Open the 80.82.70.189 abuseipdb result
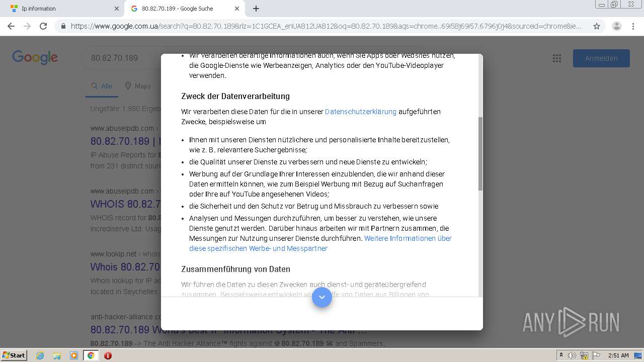644x362 pixels. click(125, 141)
